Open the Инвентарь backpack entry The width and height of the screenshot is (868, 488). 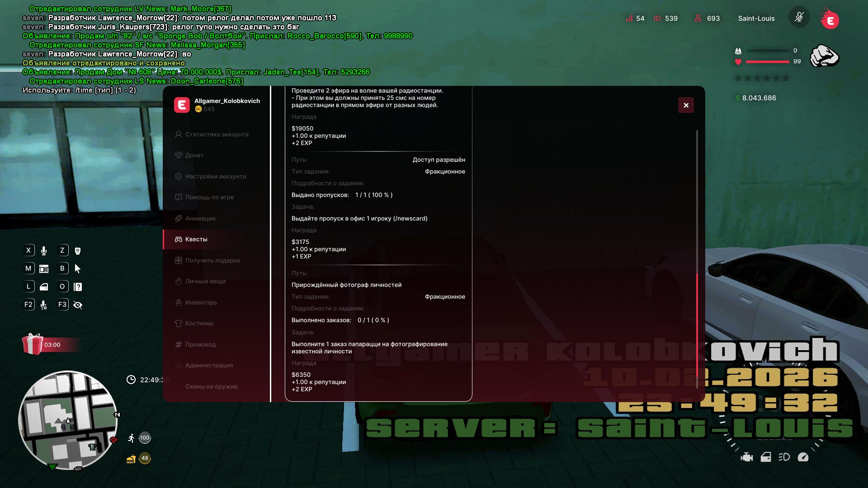click(x=201, y=303)
